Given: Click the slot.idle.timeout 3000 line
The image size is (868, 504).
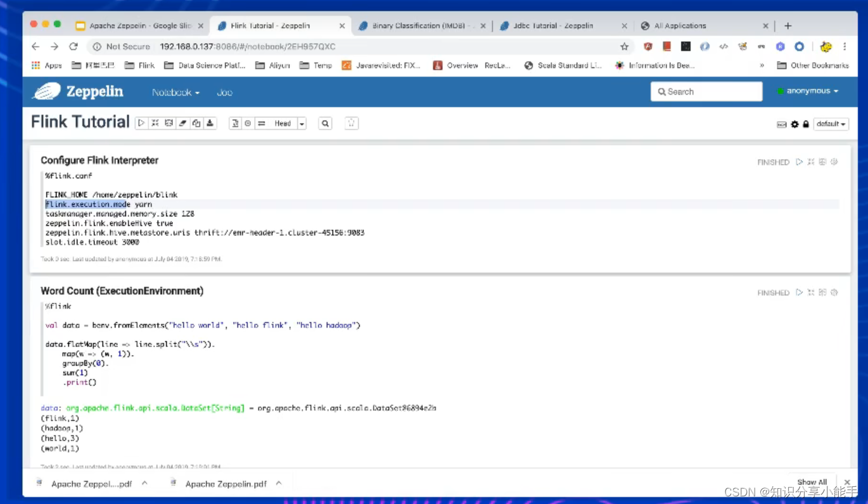Looking at the screenshot, I should click(92, 242).
